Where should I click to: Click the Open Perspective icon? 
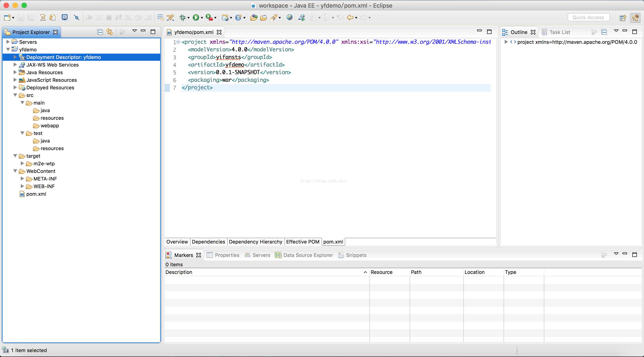[x=623, y=18]
